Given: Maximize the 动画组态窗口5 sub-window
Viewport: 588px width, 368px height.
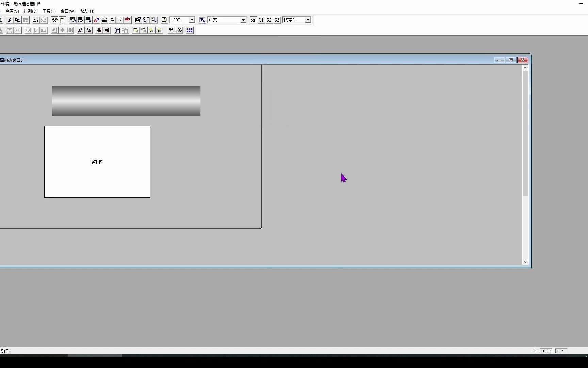Looking at the screenshot, I should click(511, 60).
